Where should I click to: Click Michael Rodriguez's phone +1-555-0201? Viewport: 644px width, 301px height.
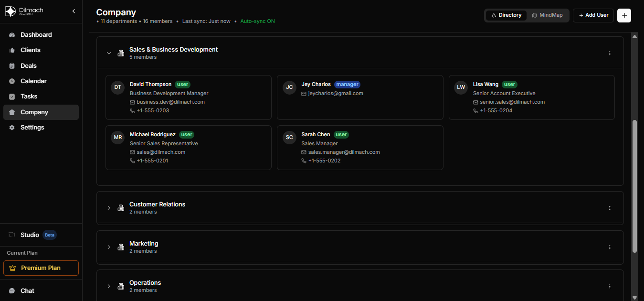(152, 161)
